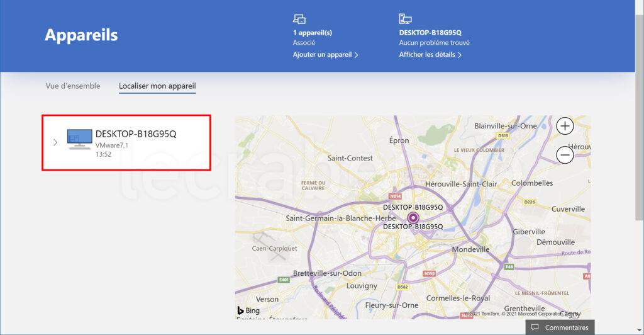This screenshot has width=644, height=335.
Task: Click 'Cuverville' label on the map
Action: (568, 209)
